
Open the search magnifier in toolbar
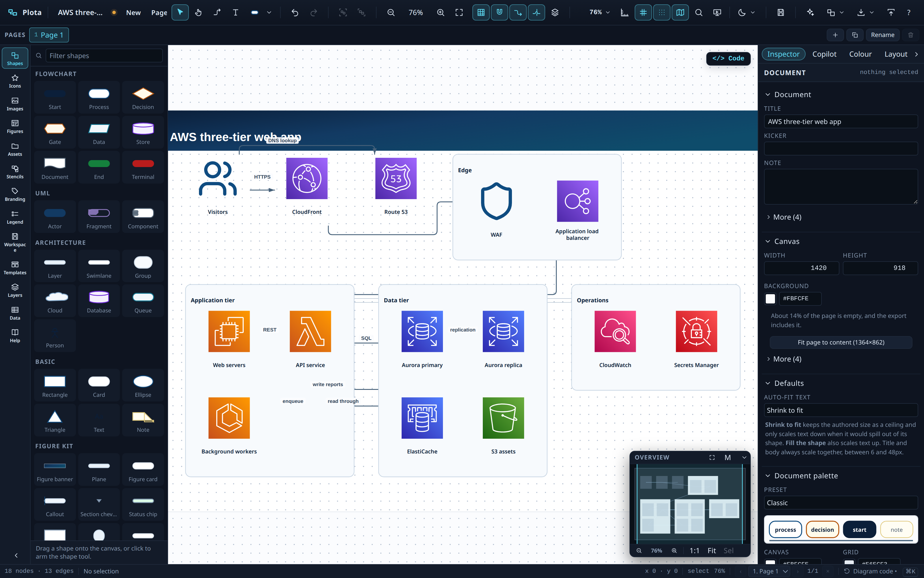[x=699, y=13]
